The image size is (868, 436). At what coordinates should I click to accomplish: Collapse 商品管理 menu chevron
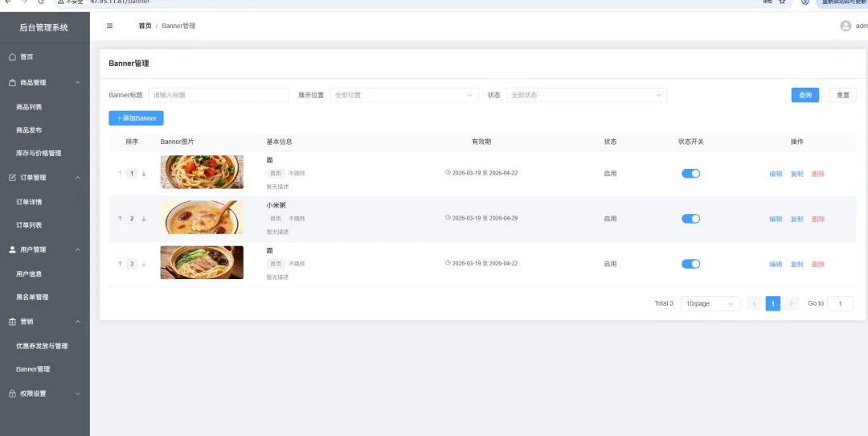pos(77,83)
